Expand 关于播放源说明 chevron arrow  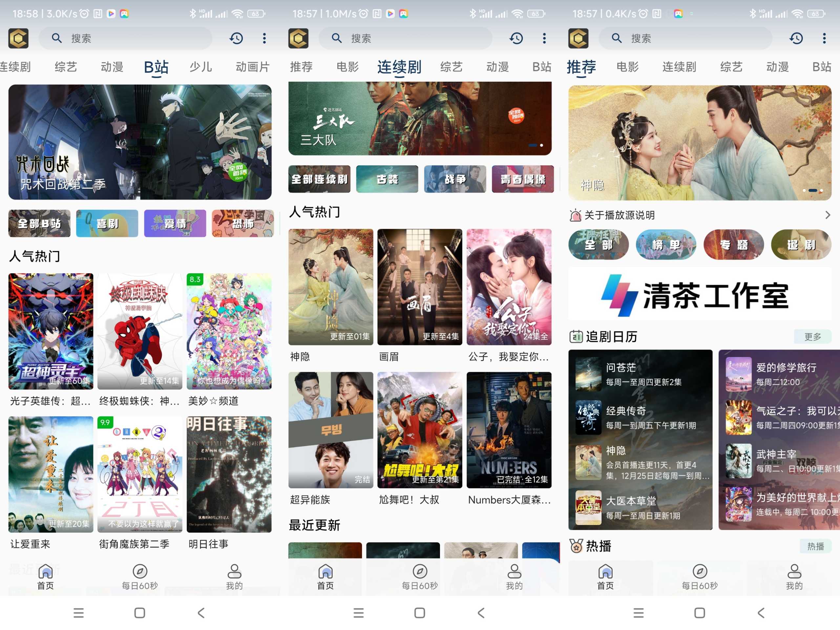click(x=828, y=215)
